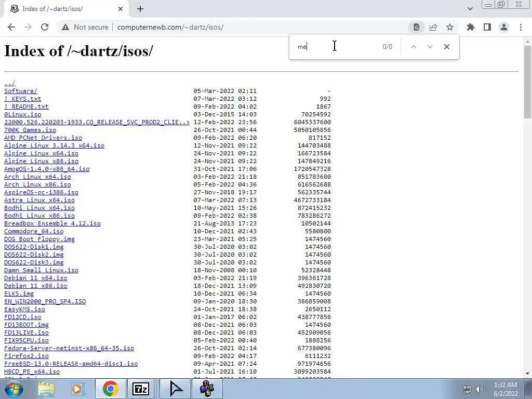This screenshot has width=532, height=399.
Task: Switch to Chrome in the taskbar
Action: coord(110,389)
